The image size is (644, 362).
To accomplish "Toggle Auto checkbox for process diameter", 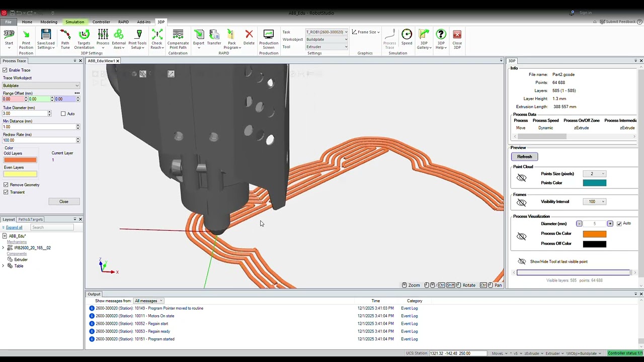I will coord(619,224).
